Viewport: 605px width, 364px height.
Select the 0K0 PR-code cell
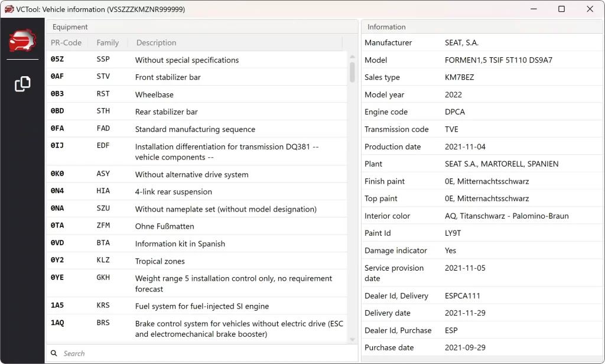point(57,174)
